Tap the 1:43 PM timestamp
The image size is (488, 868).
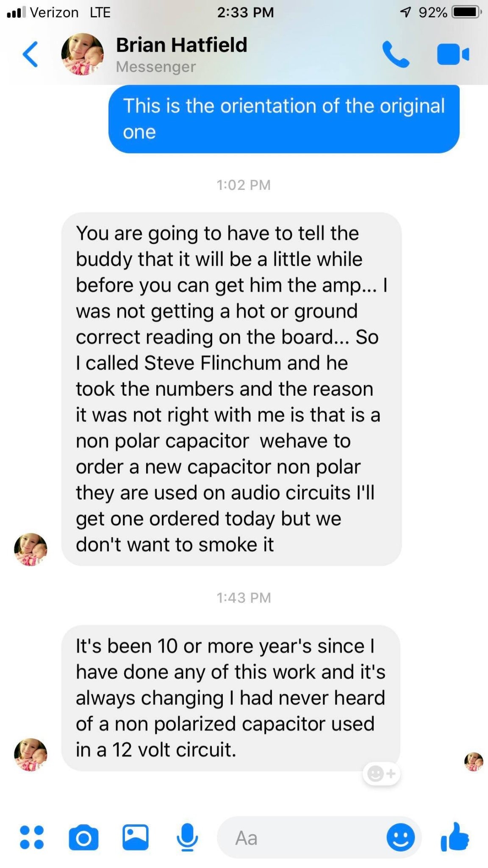pyautogui.click(x=244, y=598)
